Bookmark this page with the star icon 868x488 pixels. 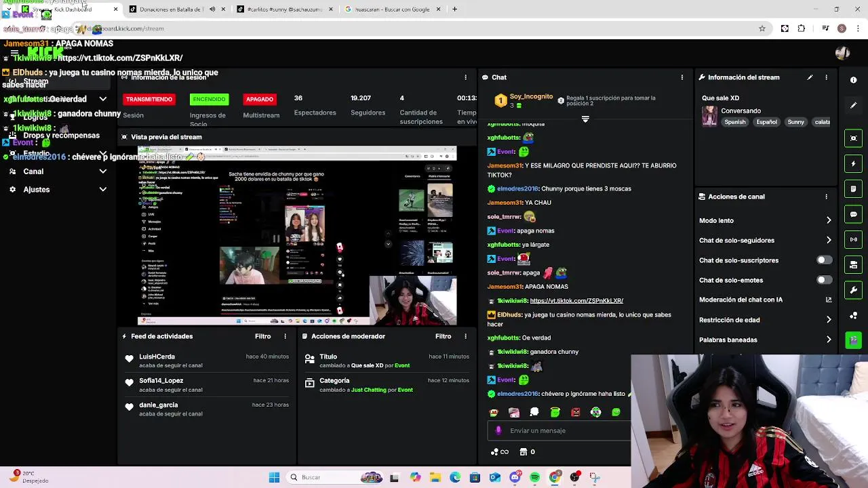[x=762, y=28]
